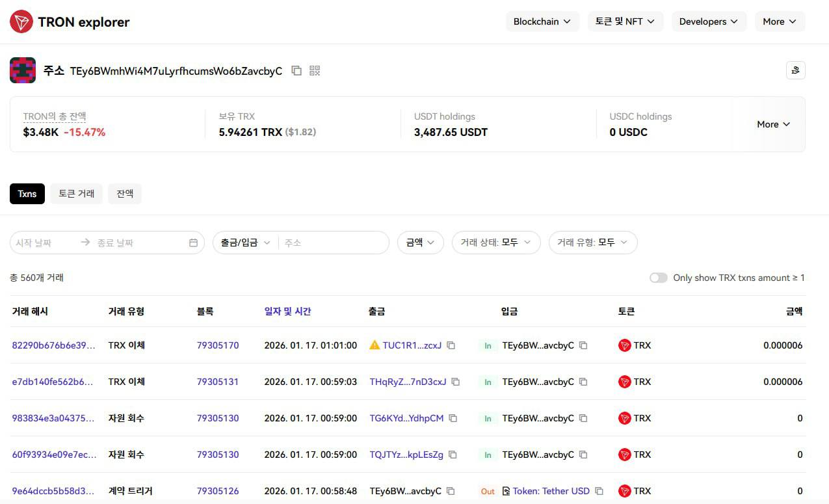
Task: Copy the TUC1R1...zcxJ sender address
Action: [451, 345]
